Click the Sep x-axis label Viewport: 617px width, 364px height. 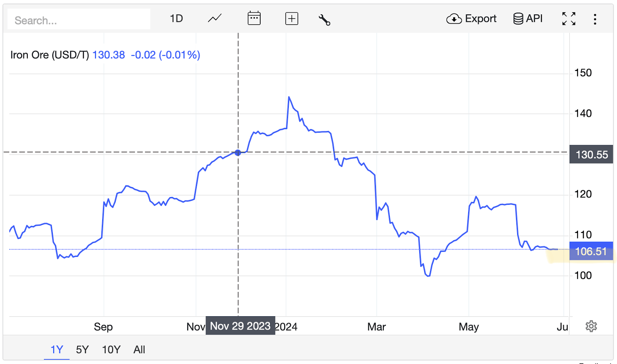tap(103, 327)
